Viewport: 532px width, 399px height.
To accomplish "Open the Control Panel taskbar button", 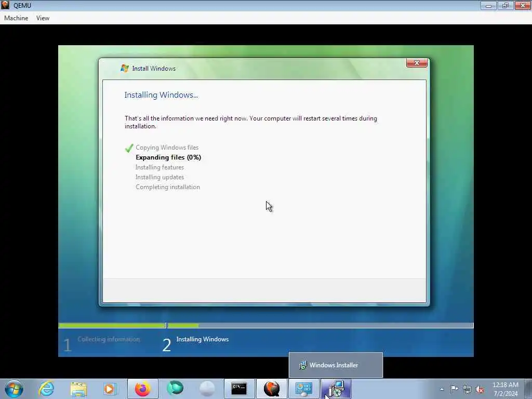I will tap(303, 389).
